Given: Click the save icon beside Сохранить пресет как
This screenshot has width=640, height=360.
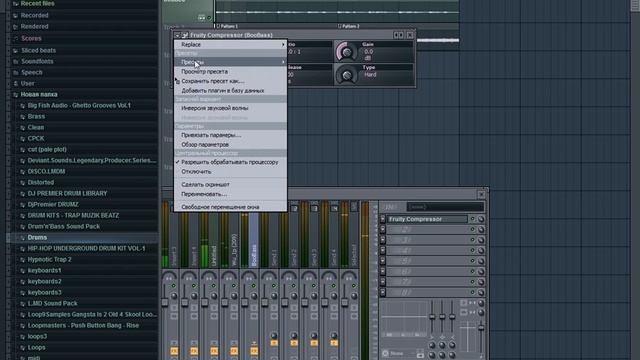Looking at the screenshot, I should (x=178, y=81).
